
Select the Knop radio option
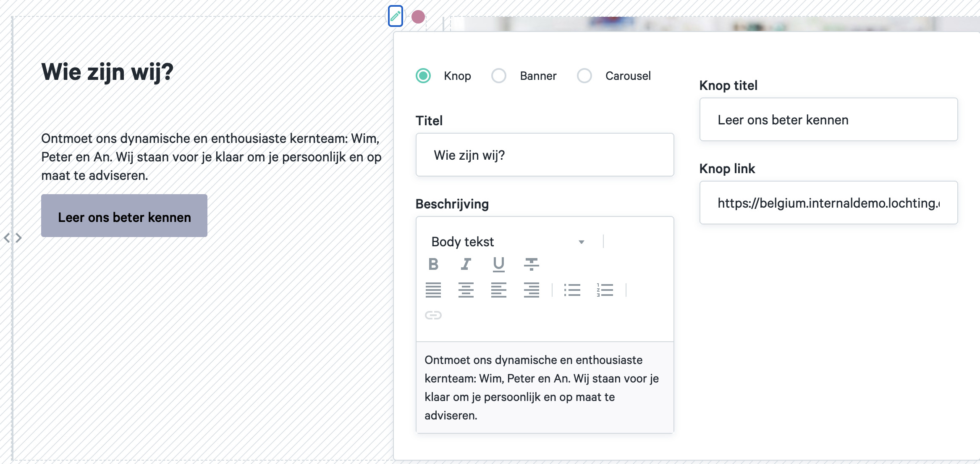coord(423,76)
